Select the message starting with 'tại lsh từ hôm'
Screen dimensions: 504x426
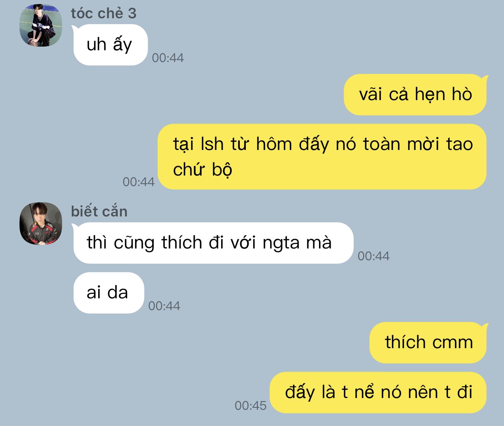[322, 156]
